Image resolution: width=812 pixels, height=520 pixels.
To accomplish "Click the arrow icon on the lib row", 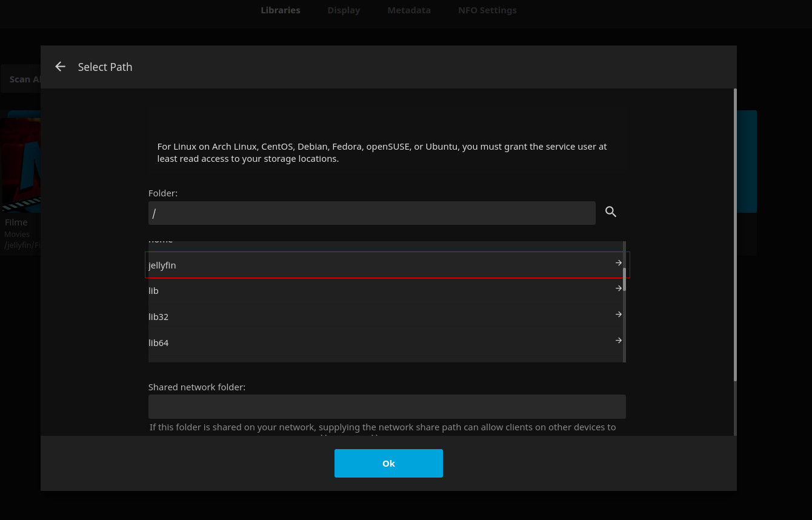I will pos(618,288).
